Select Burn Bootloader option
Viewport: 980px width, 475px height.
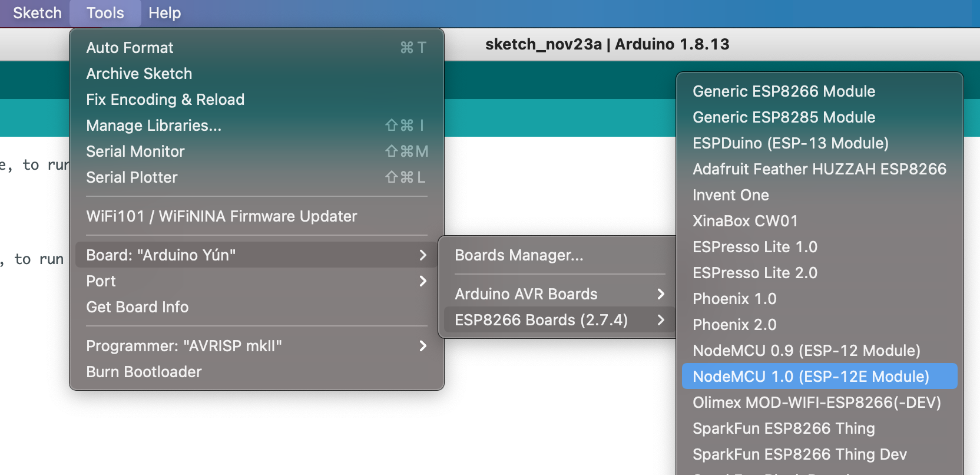(144, 372)
